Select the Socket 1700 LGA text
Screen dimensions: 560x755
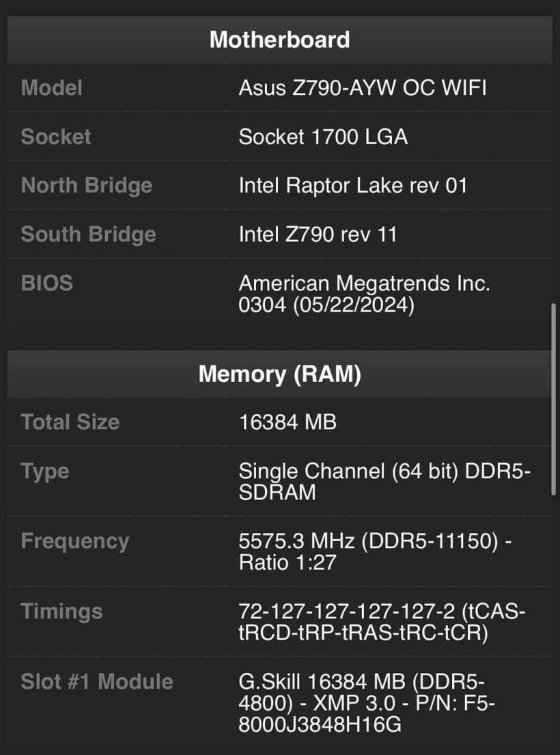[x=323, y=137]
